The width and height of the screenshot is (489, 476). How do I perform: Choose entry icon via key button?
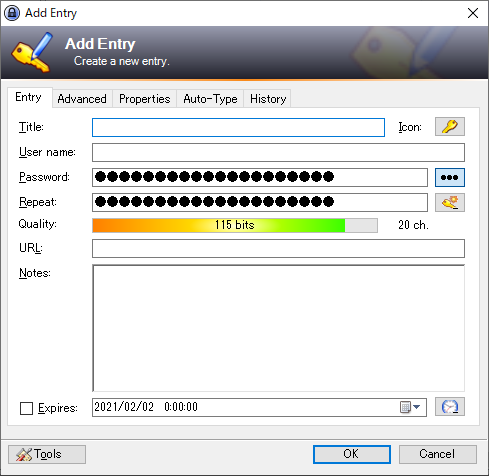(450, 127)
